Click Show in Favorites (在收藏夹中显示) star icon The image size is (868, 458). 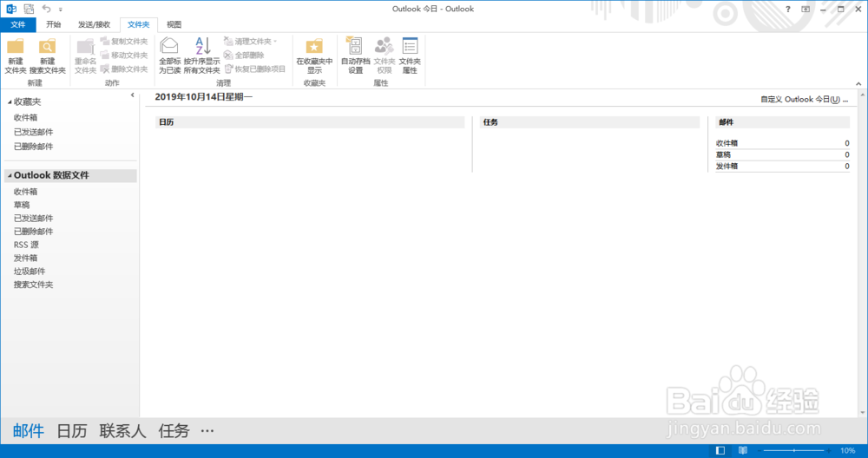tap(314, 47)
